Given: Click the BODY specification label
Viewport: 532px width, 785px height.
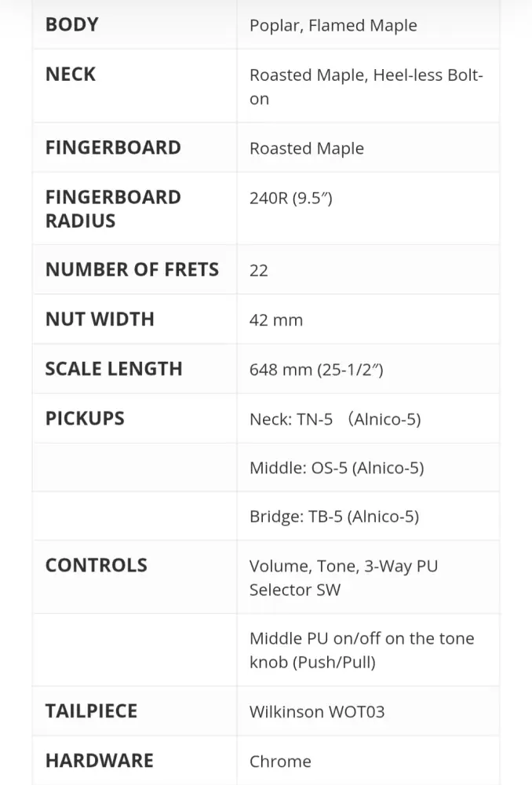Looking at the screenshot, I should click(x=72, y=24).
